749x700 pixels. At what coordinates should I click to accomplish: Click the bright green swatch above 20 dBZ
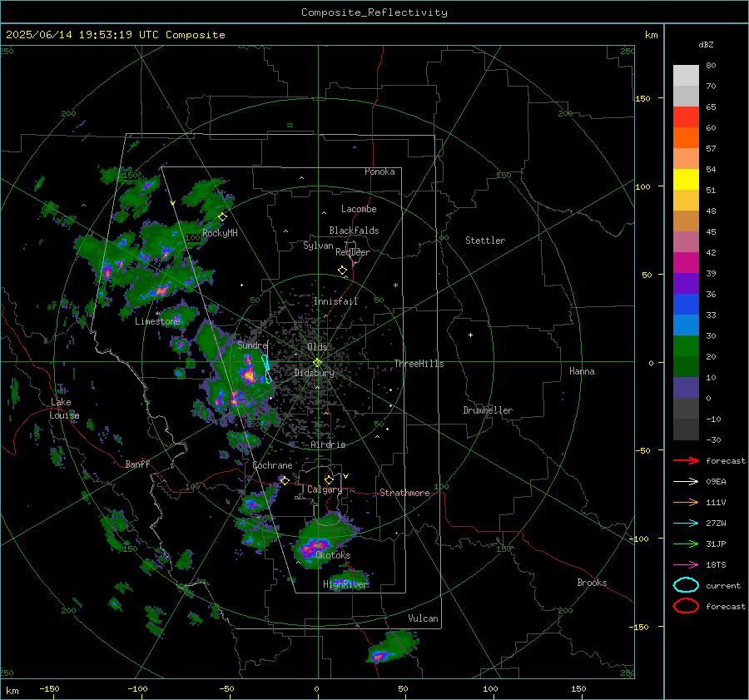[x=686, y=345]
